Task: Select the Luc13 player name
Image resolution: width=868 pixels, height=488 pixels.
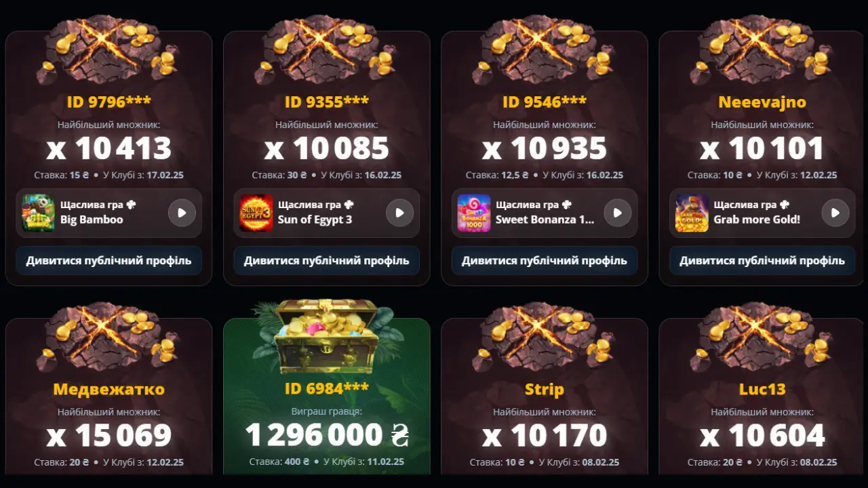Action: pyautogui.click(x=762, y=390)
